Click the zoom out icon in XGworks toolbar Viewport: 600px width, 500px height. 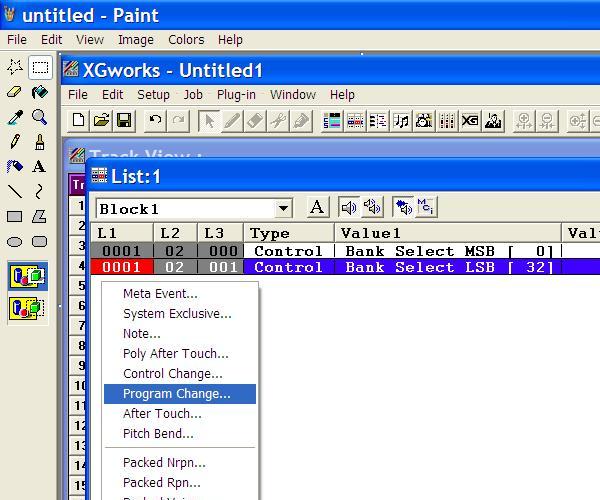[x=547, y=121]
